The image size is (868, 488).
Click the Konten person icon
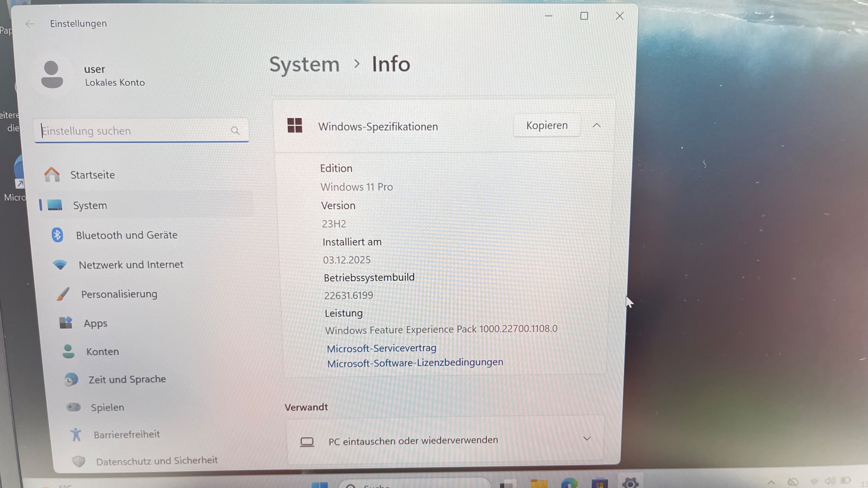[68, 351]
